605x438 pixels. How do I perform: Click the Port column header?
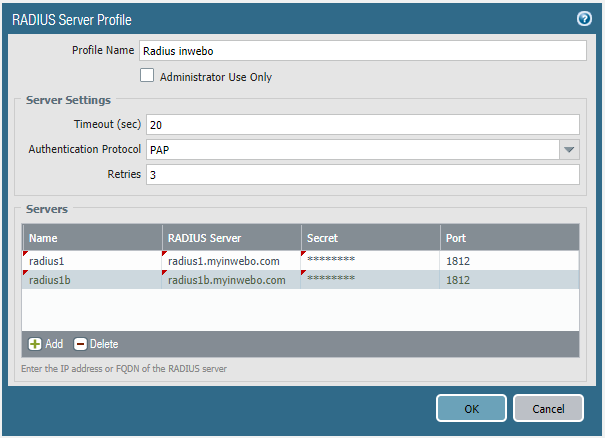click(x=509, y=238)
